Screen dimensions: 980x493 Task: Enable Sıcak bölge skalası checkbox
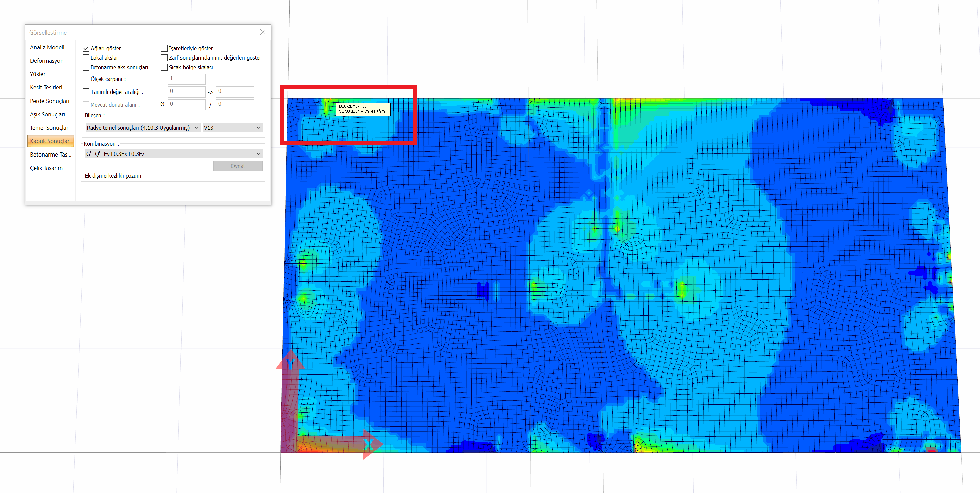coord(164,67)
